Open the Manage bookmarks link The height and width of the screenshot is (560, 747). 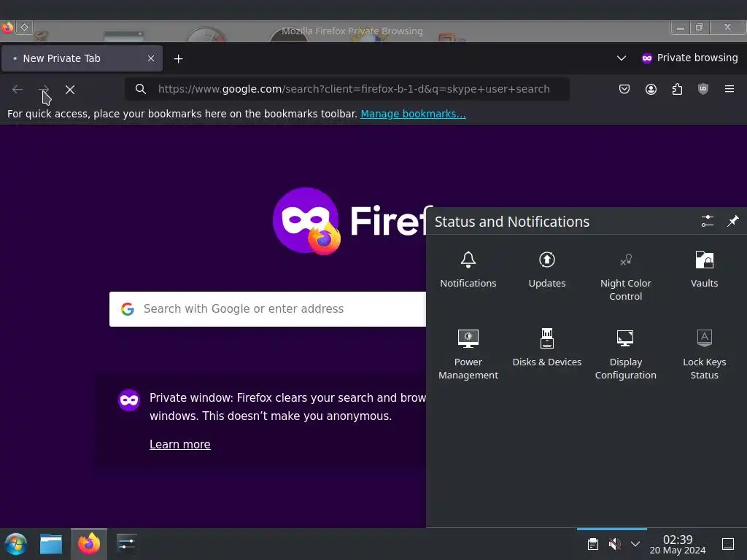[x=413, y=114]
